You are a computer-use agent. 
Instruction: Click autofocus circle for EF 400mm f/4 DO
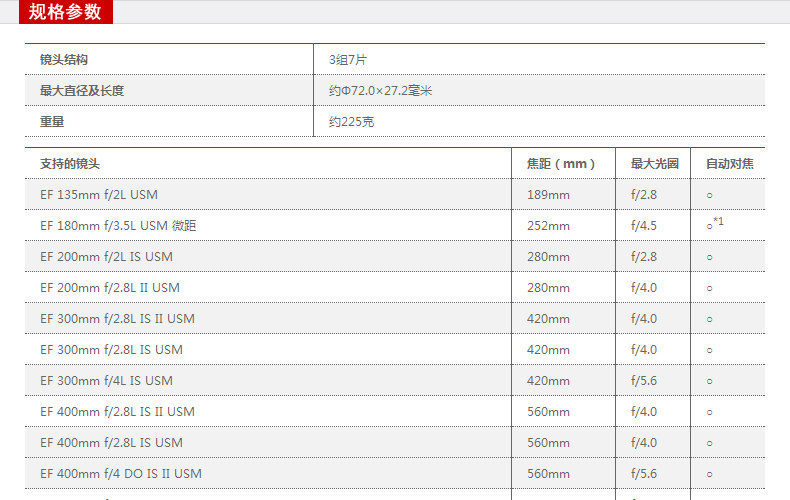(709, 474)
